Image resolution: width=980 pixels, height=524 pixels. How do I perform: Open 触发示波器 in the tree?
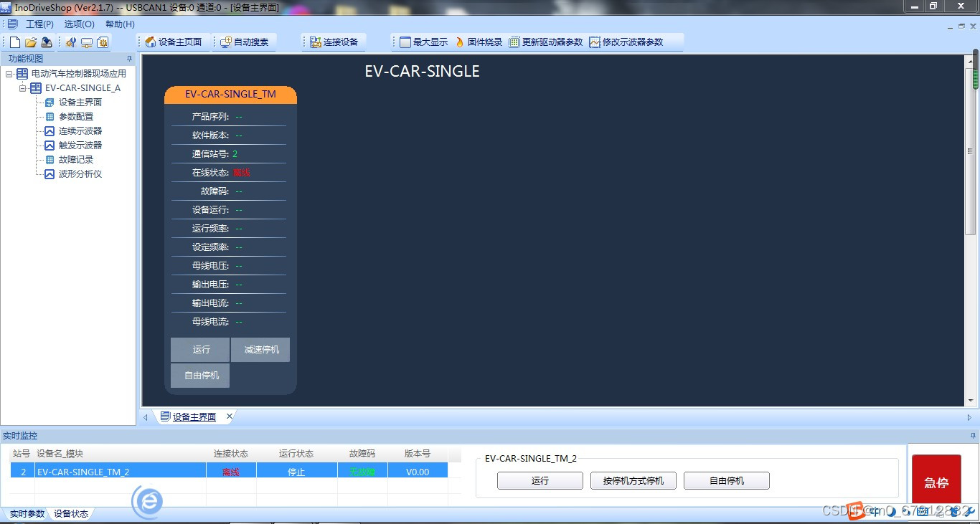[80, 146]
